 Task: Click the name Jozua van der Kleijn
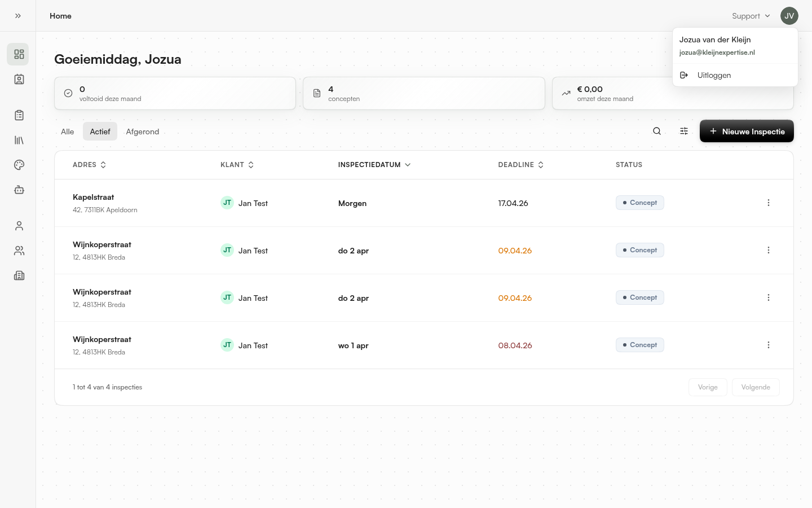point(715,40)
